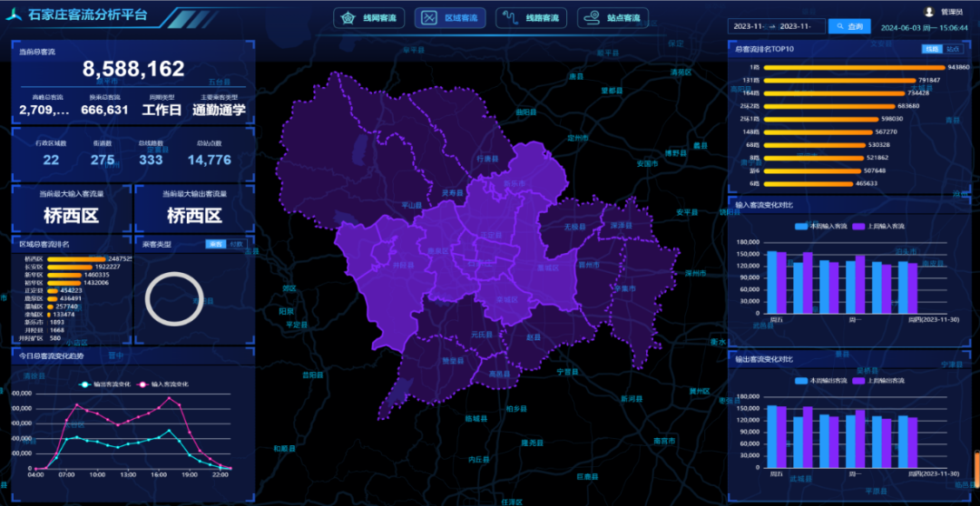
Task: Click the 线路客流 route curve icon
Action: pyautogui.click(x=510, y=18)
